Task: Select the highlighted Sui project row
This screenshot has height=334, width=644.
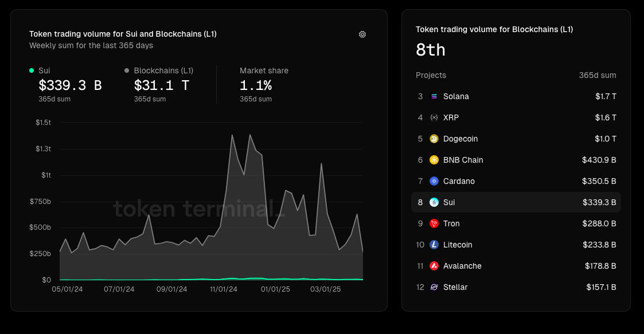Action: click(516, 202)
